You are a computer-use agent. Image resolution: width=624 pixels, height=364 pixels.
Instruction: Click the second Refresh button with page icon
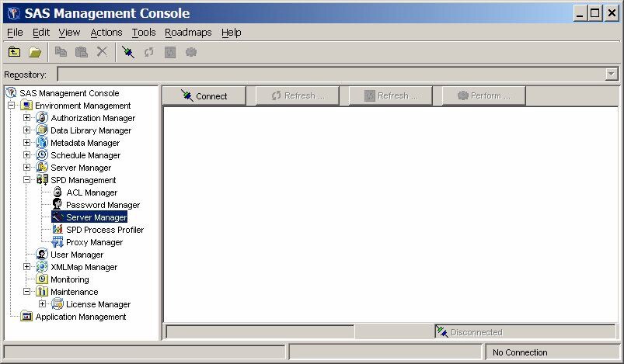pos(390,95)
